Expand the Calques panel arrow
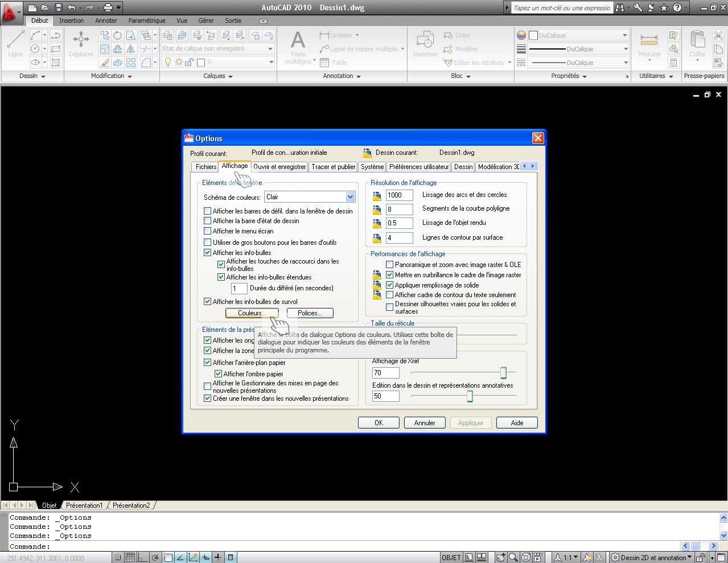Screen dimensions: 728x563 (231, 76)
